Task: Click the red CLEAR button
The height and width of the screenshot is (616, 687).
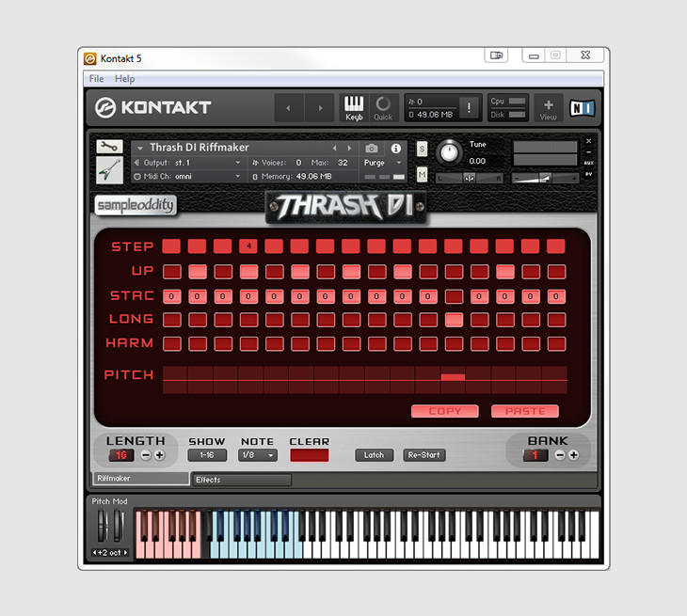Action: pos(310,455)
